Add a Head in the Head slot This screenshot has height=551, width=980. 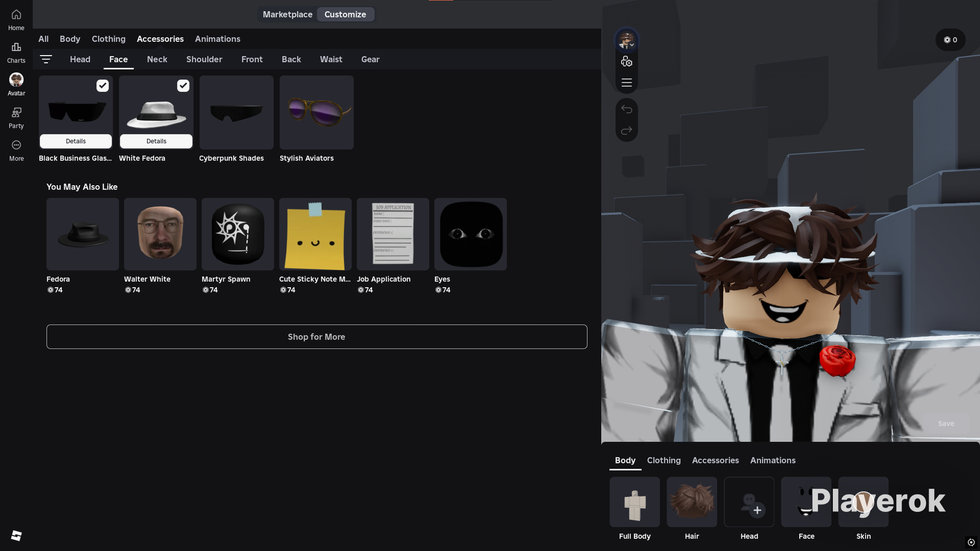point(749,502)
